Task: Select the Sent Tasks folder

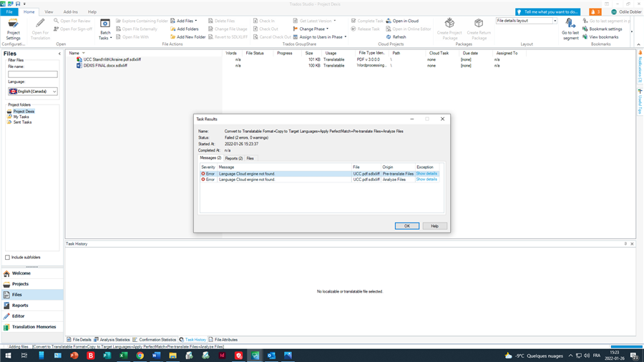Action: pyautogui.click(x=22, y=122)
